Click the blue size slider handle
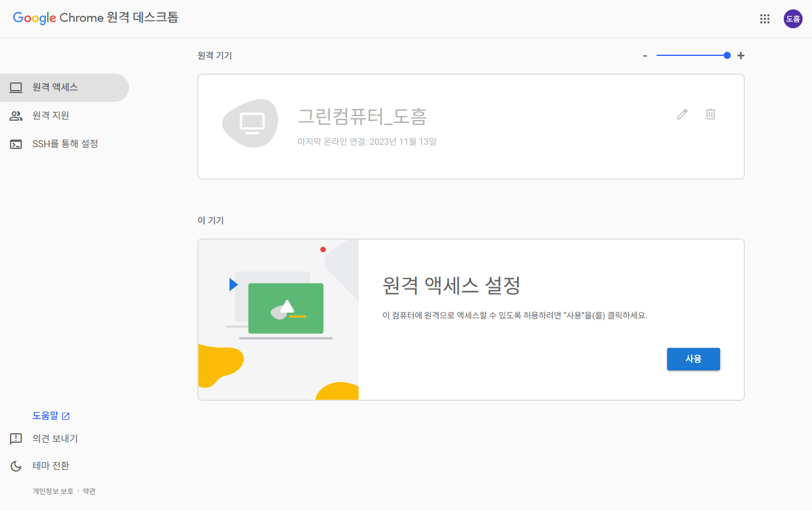 tap(727, 55)
